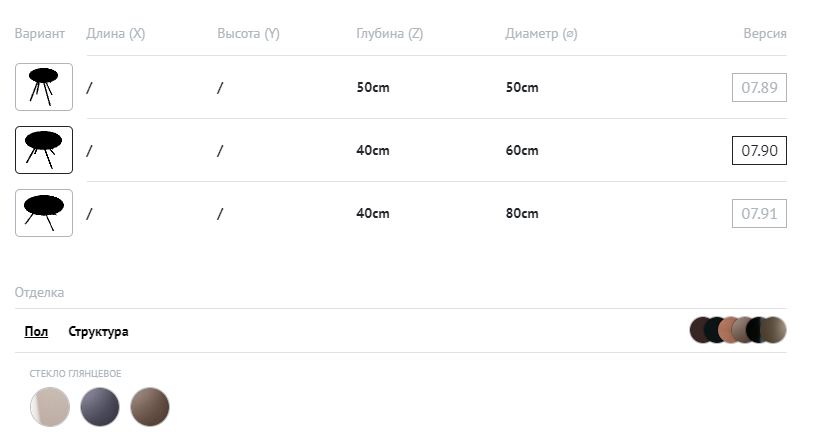Image resolution: width=822 pixels, height=432 pixels.
Task: Pick the brown glossy glass swatch
Action: coord(150,407)
